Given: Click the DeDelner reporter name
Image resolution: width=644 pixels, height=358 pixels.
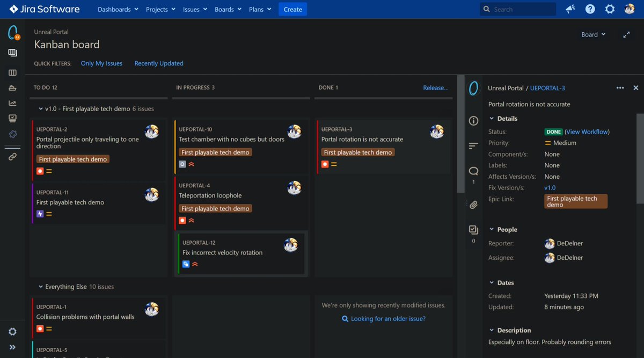Looking at the screenshot, I should (570, 243).
